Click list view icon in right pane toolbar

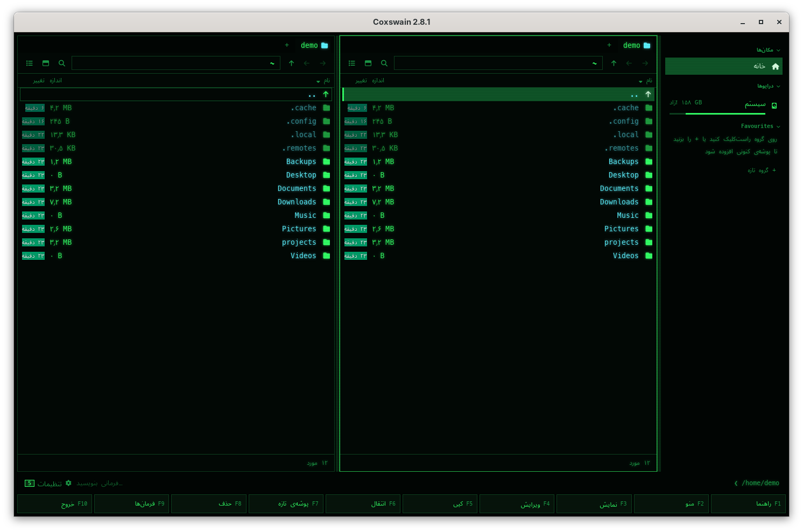pyautogui.click(x=352, y=63)
